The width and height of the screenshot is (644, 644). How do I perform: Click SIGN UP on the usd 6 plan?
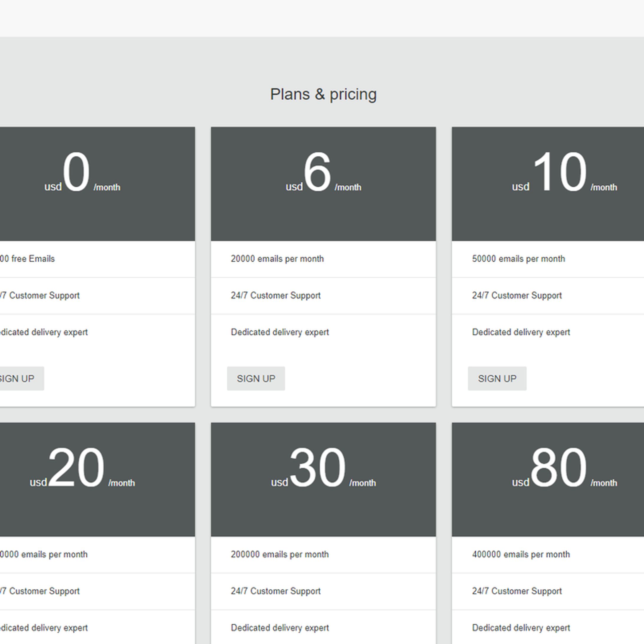256,379
